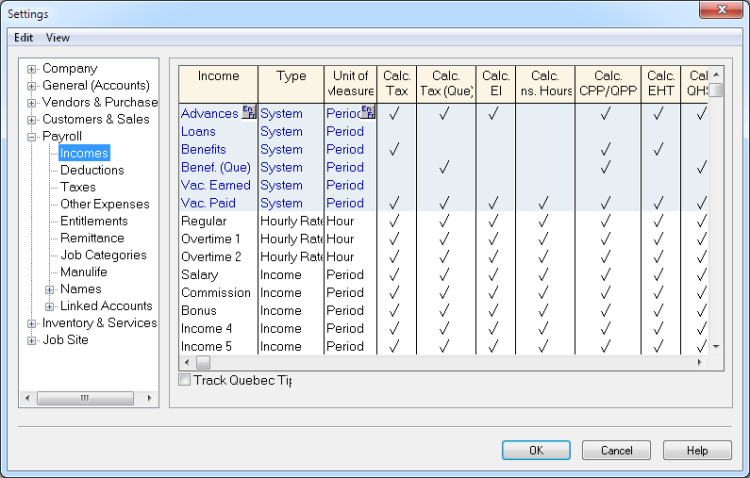
Task: Expand the Linked Accounts node
Action: click(x=50, y=306)
